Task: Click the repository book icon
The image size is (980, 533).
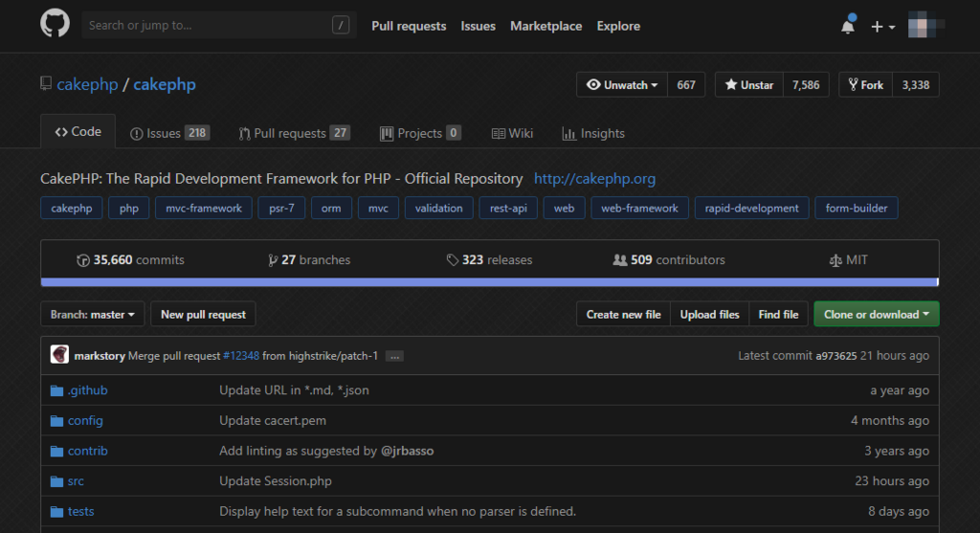Action: 46,84
